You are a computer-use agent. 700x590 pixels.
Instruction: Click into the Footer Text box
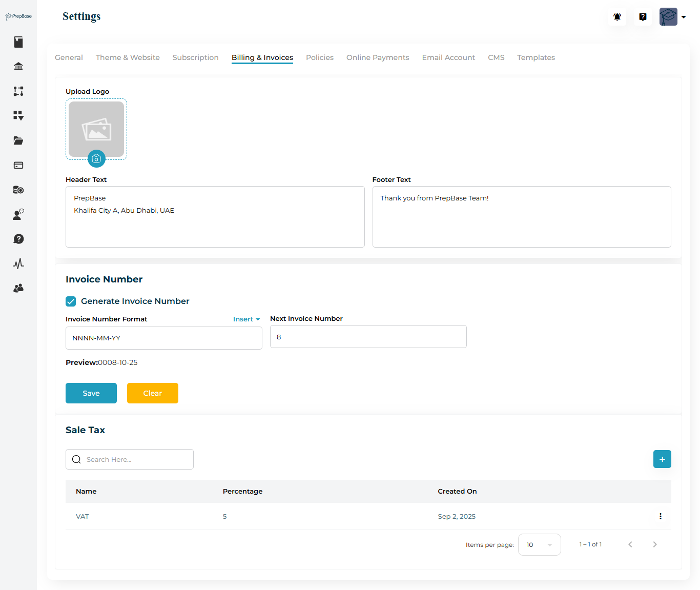(521, 217)
